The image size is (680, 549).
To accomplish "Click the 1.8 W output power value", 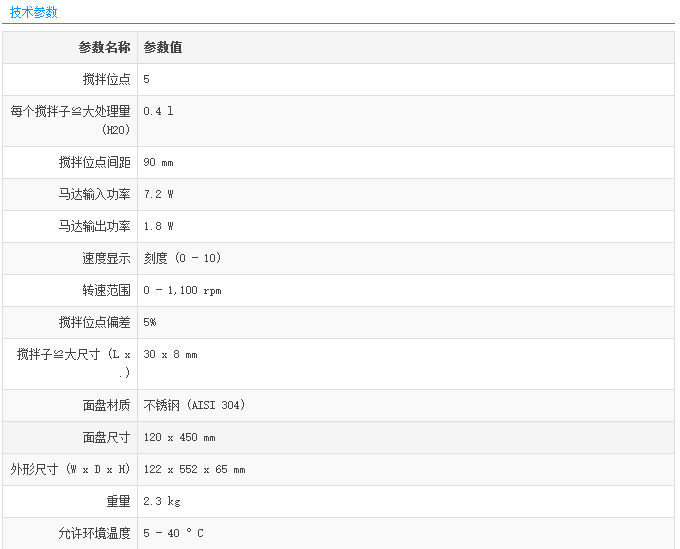I will [x=158, y=226].
